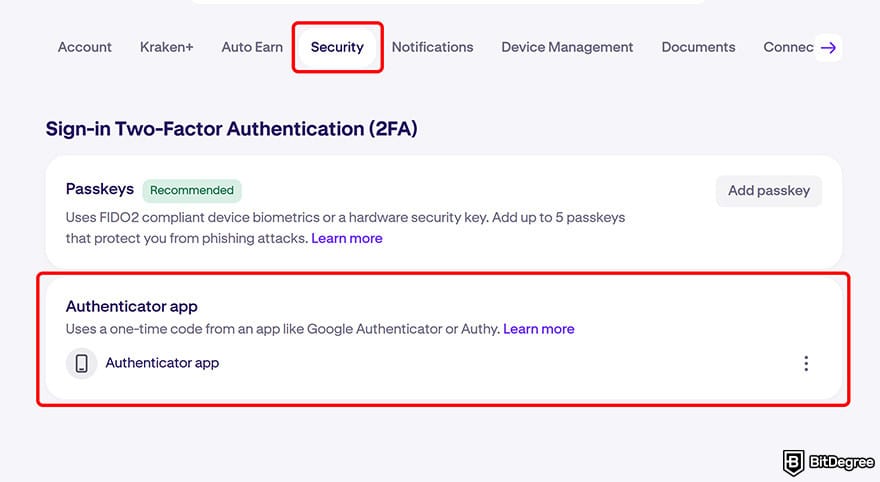Go to the Notifications tab
Screen dimensions: 880x482
pyautogui.click(x=433, y=47)
